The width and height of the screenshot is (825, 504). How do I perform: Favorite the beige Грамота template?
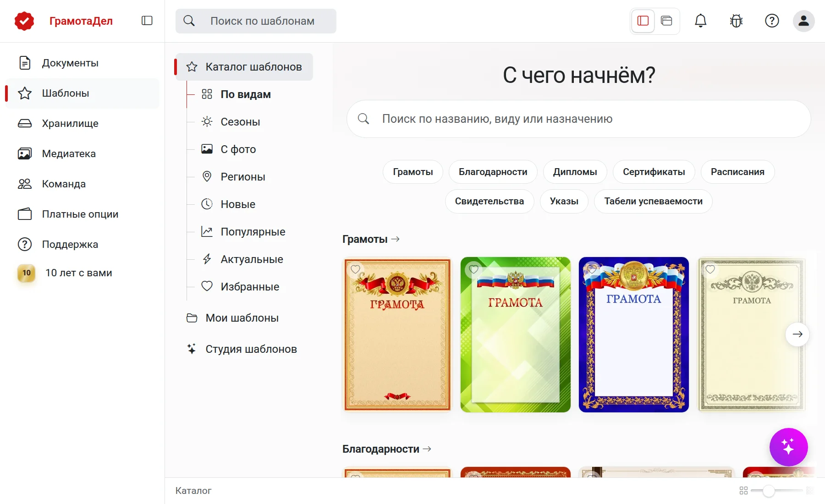[x=710, y=269]
